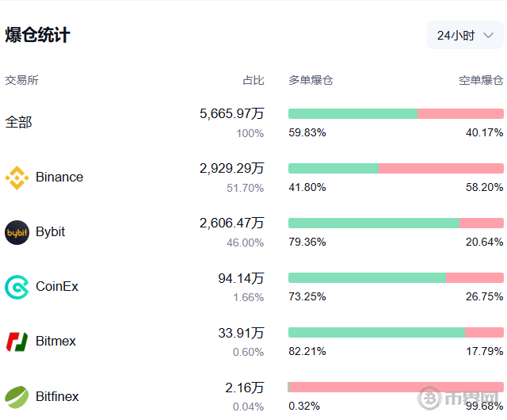
Task: Click the 占比 column header
Action: pos(253,80)
